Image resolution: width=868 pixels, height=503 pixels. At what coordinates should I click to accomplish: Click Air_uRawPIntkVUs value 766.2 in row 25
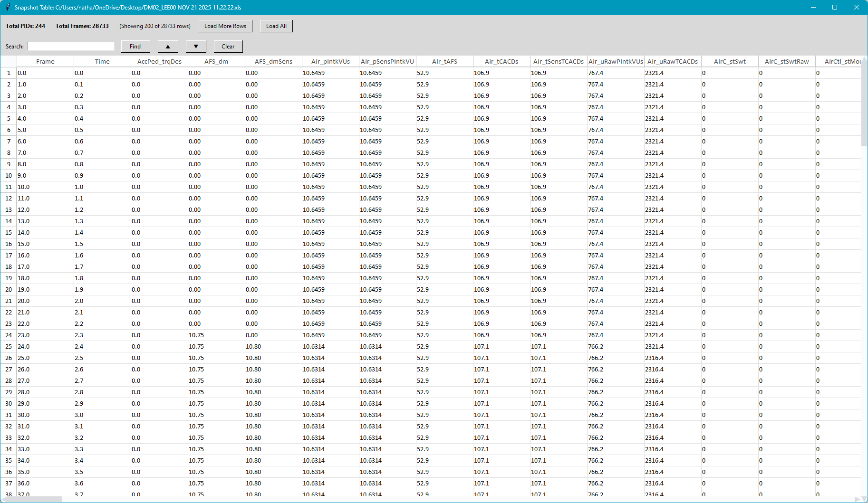616,347
